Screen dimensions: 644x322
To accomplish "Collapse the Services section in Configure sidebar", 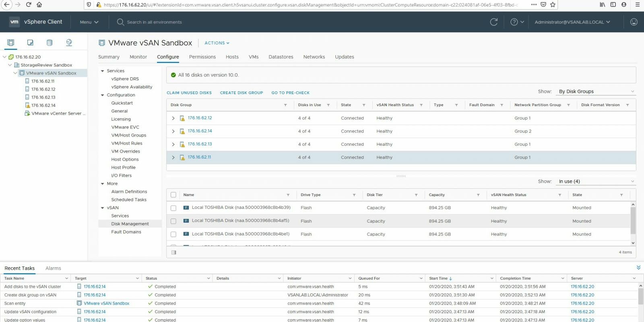I will click(103, 71).
